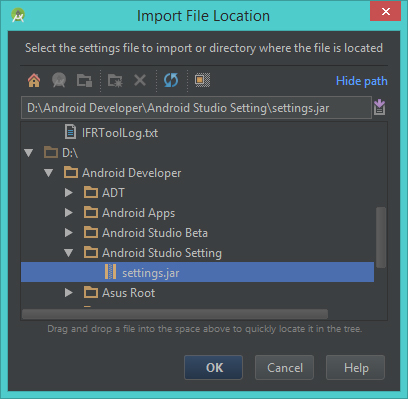This screenshot has width=408, height=399.
Task: Expand the Android Studio Beta folder
Action: pyautogui.click(x=69, y=233)
